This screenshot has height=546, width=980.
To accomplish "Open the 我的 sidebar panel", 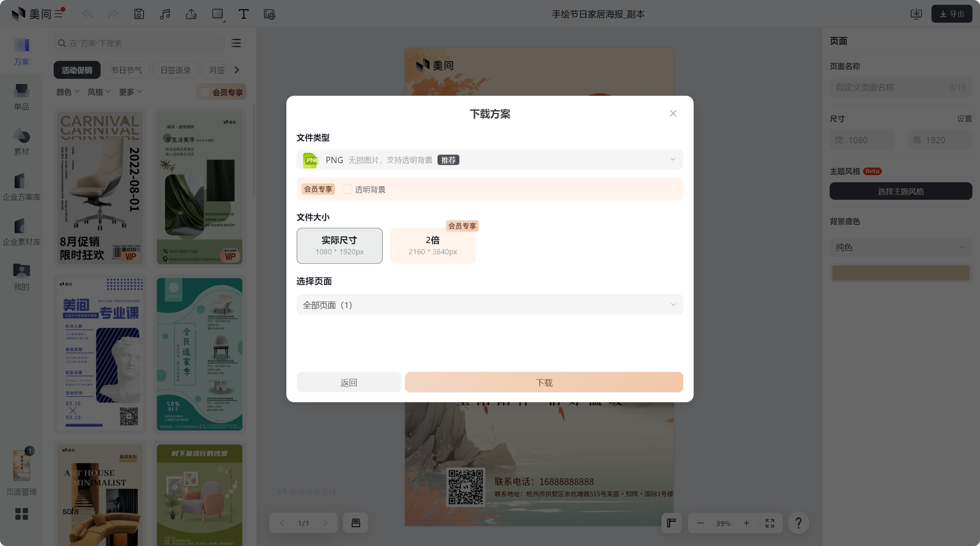I will pyautogui.click(x=21, y=277).
